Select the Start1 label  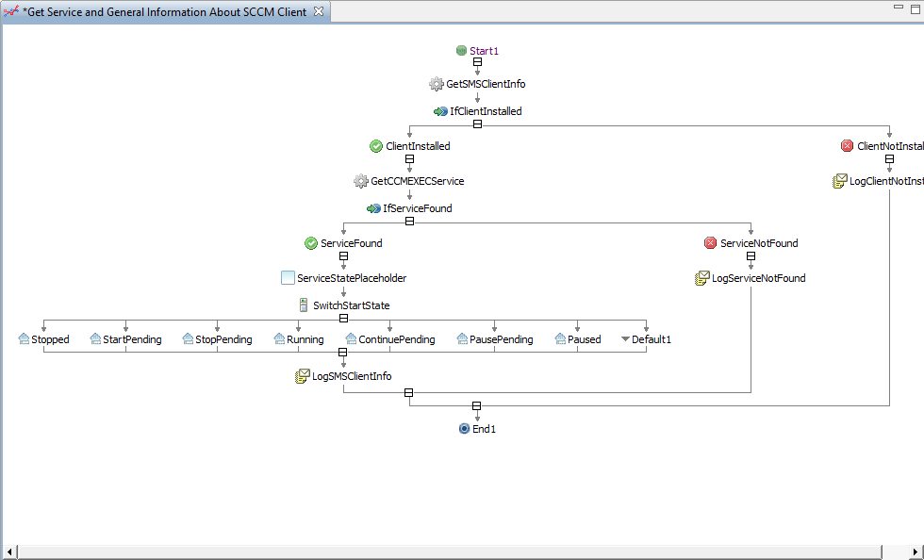pos(484,51)
